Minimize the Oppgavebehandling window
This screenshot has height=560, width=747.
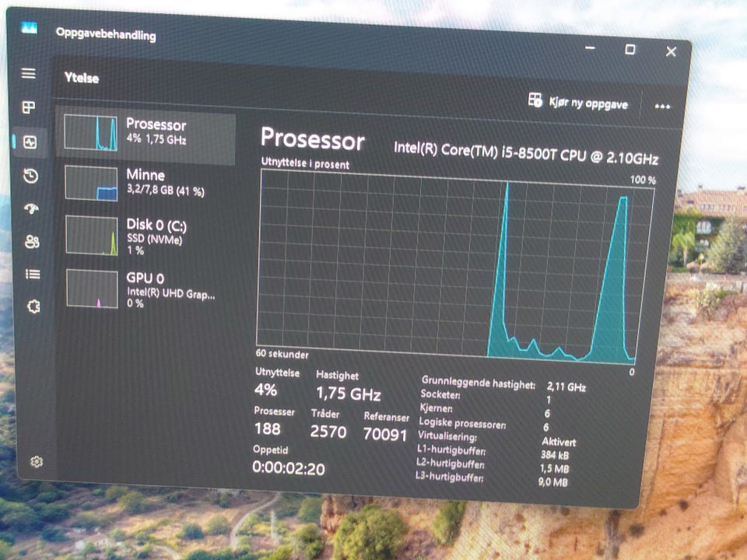tap(591, 47)
